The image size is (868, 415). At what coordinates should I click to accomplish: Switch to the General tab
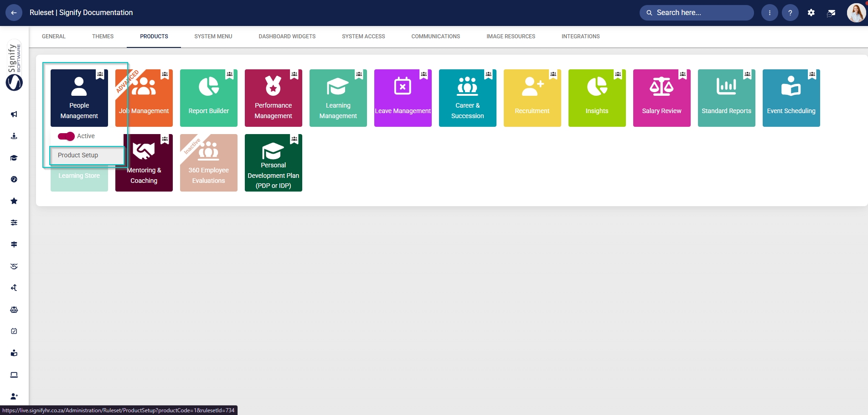click(54, 36)
